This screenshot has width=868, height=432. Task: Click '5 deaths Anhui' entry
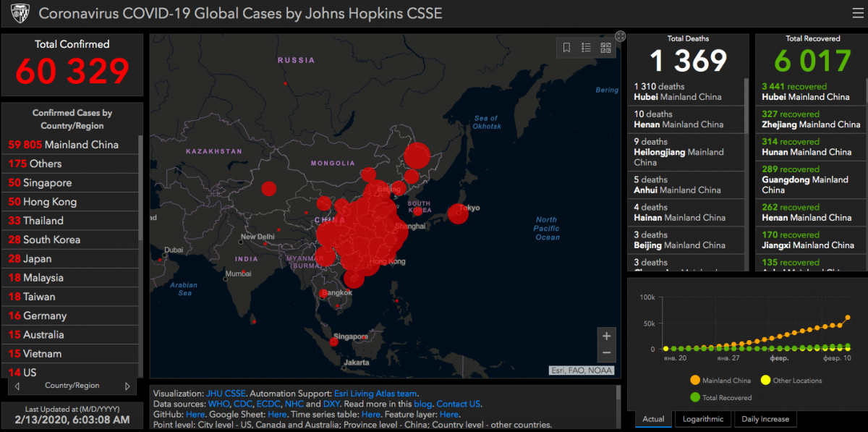click(x=686, y=185)
